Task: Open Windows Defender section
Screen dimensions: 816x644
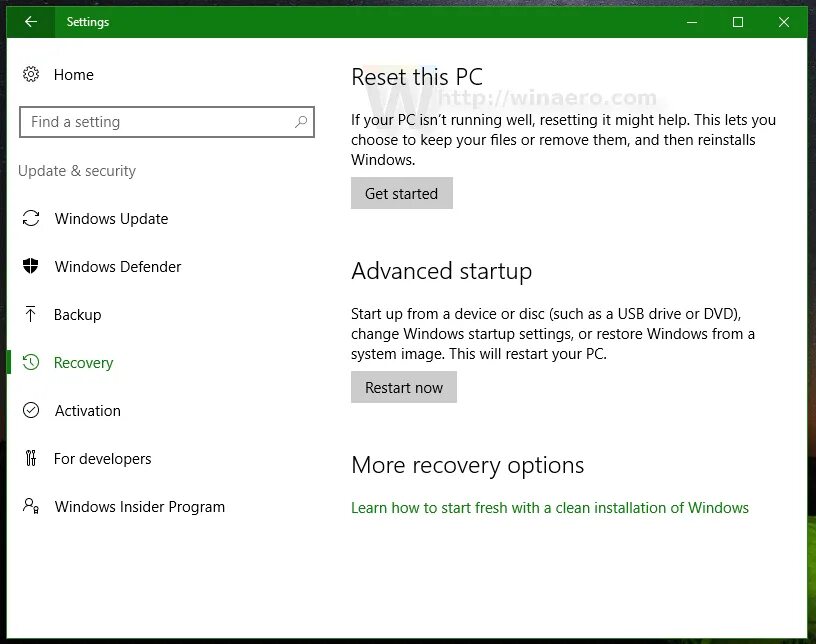Action: point(118,267)
